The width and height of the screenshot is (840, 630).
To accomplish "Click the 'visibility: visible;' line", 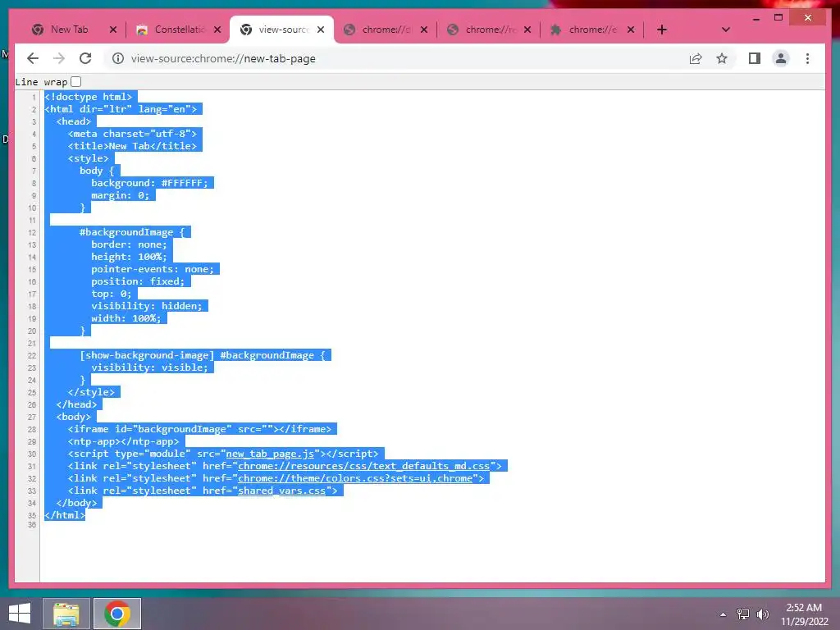I will (x=149, y=367).
